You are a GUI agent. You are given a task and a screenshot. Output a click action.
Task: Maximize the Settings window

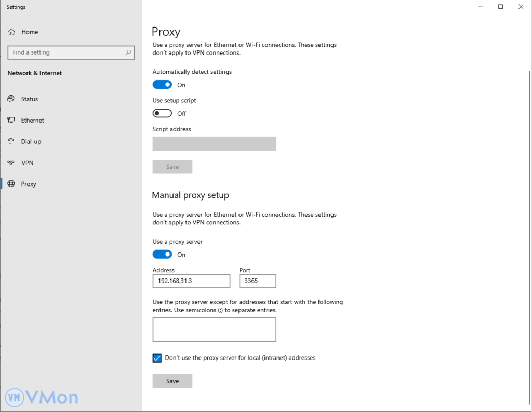click(x=500, y=7)
